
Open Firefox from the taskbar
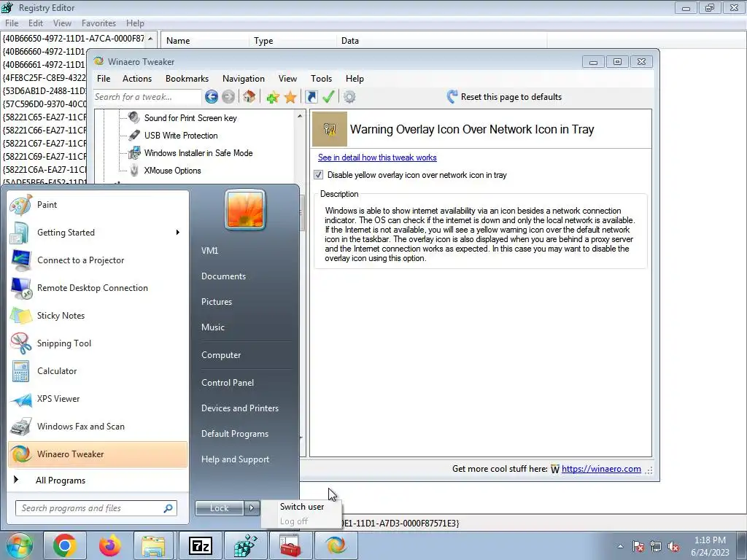coord(109,545)
